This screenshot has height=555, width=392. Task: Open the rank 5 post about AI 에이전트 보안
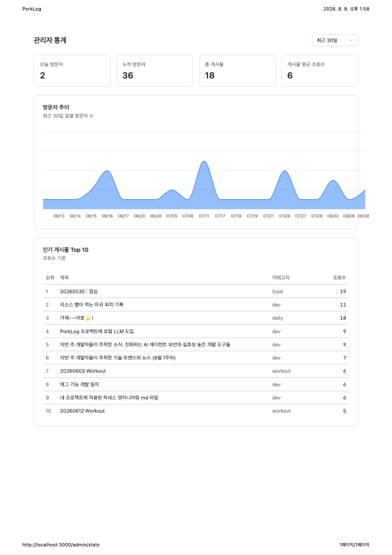145,345
